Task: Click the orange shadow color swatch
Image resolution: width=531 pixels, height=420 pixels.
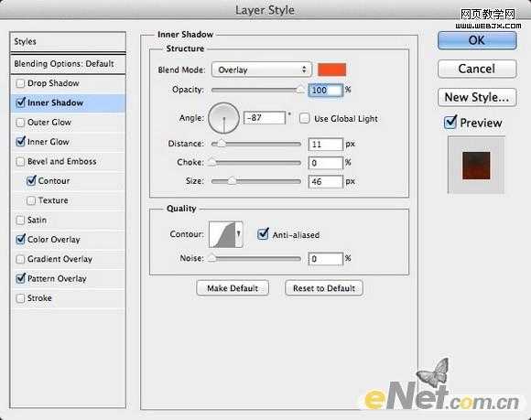Action: (331, 70)
